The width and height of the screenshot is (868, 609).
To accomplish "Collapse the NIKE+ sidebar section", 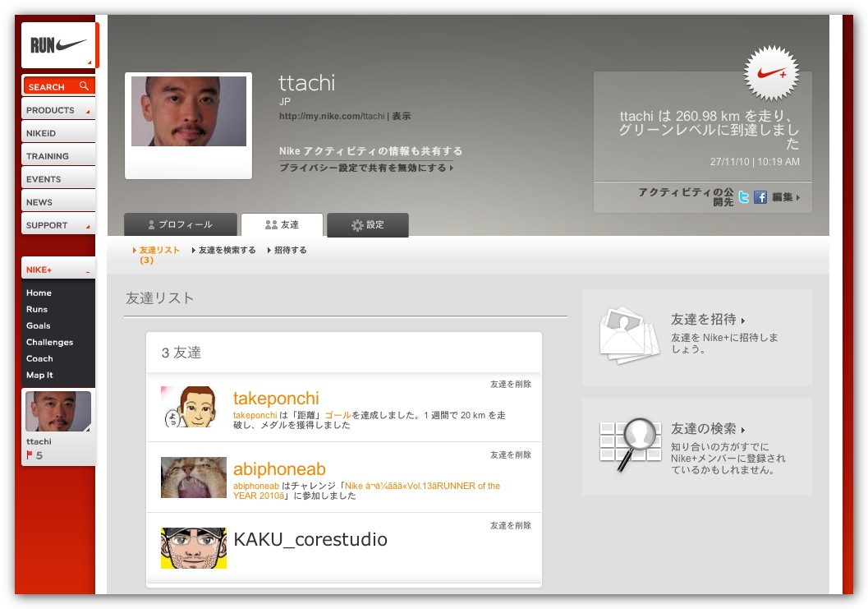I will pyautogui.click(x=87, y=270).
